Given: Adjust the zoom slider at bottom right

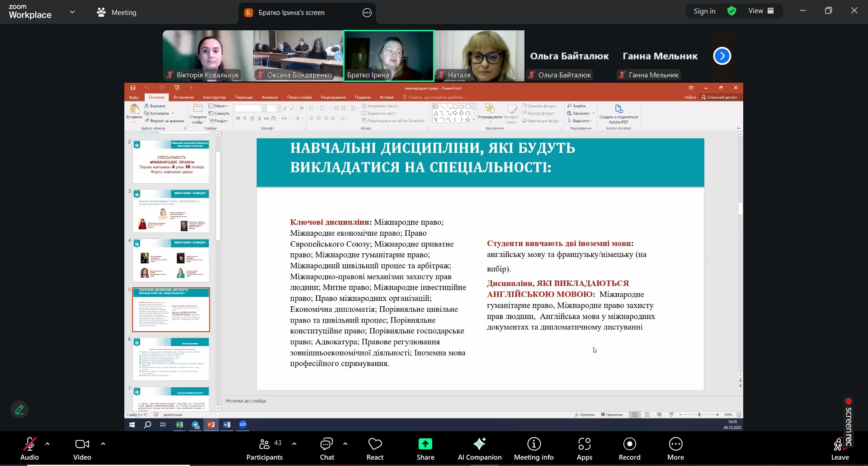Looking at the screenshot, I should [698, 414].
